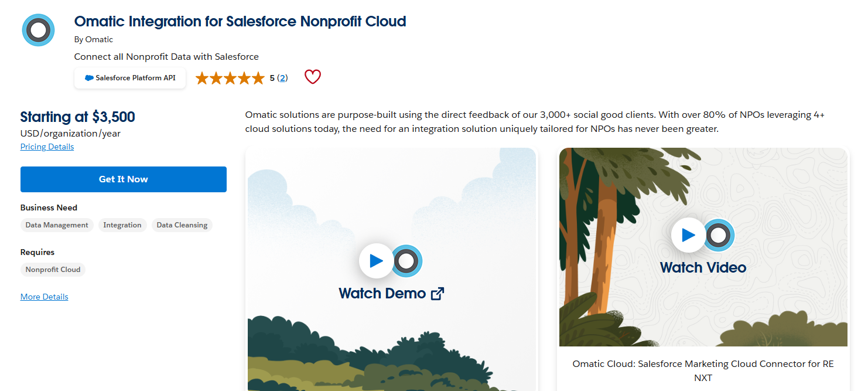Image resolution: width=868 pixels, height=391 pixels.
Task: Click the Get It Now button
Action: click(124, 179)
